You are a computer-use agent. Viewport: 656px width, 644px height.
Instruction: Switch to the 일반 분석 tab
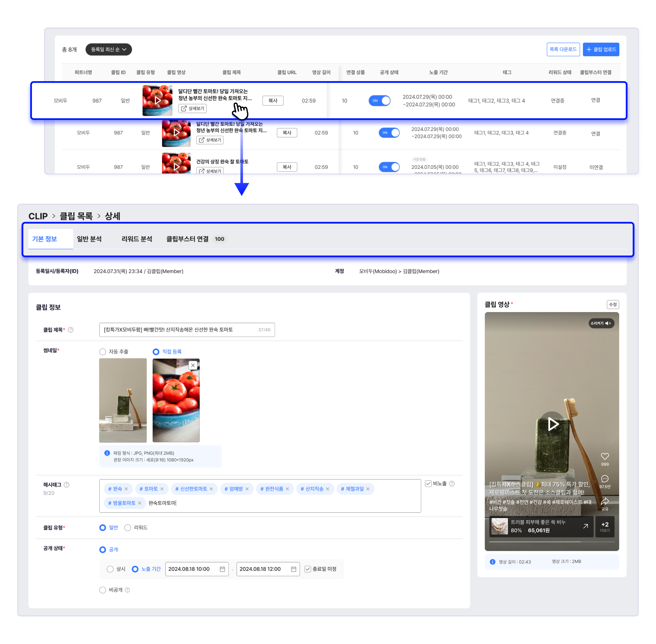point(89,239)
